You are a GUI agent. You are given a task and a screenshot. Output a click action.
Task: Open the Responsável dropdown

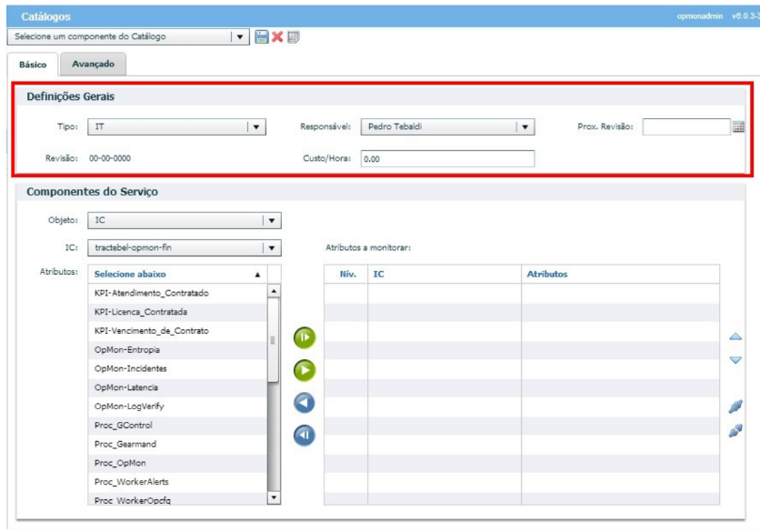tap(525, 127)
